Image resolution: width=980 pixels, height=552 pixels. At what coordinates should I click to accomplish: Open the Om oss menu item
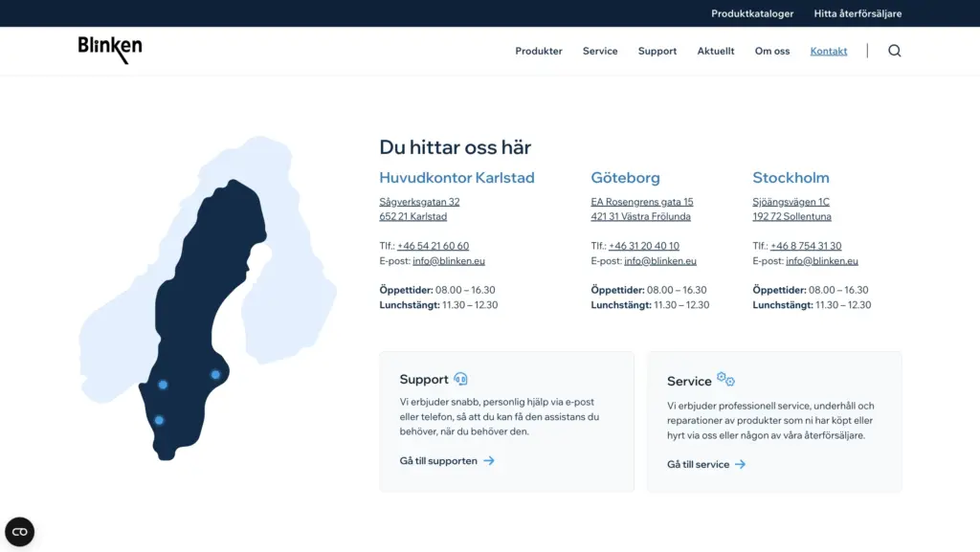pos(772,51)
